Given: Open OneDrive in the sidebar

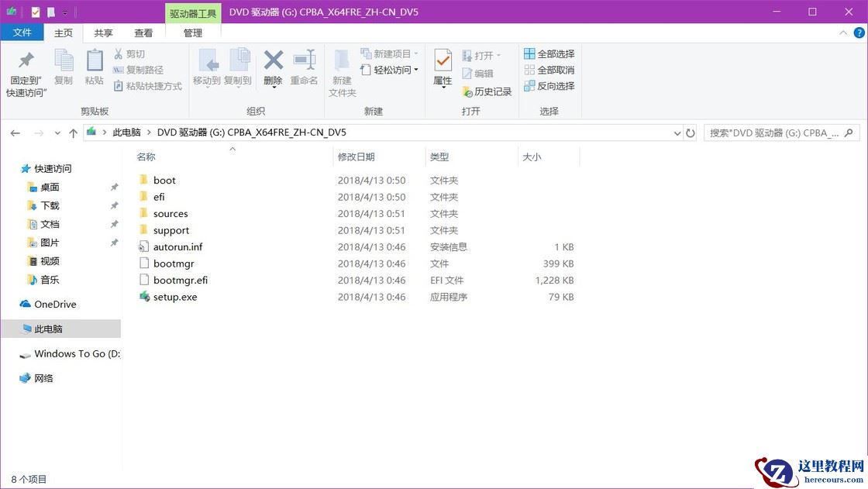Looking at the screenshot, I should [x=56, y=304].
